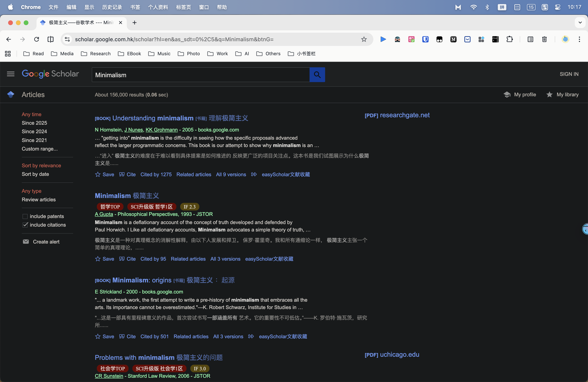Open Cited by 1275 for Understanding minimalism
The height and width of the screenshot is (382, 588).
click(156, 174)
